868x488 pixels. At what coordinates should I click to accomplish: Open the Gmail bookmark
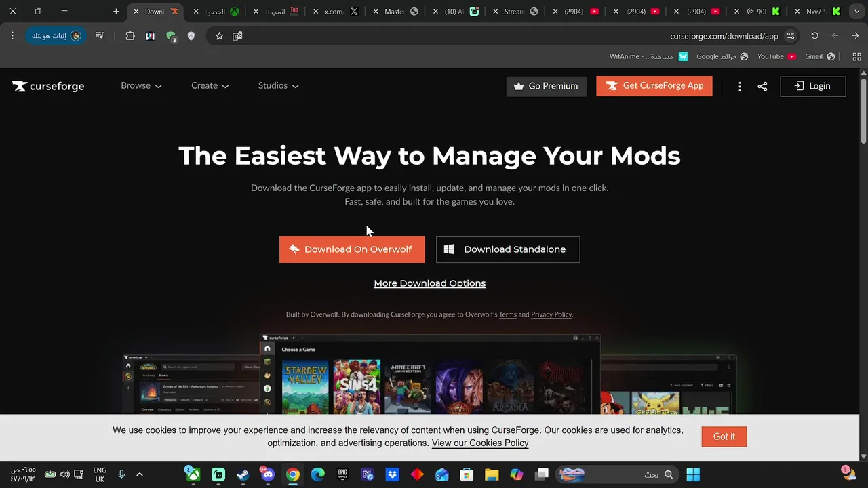point(820,56)
